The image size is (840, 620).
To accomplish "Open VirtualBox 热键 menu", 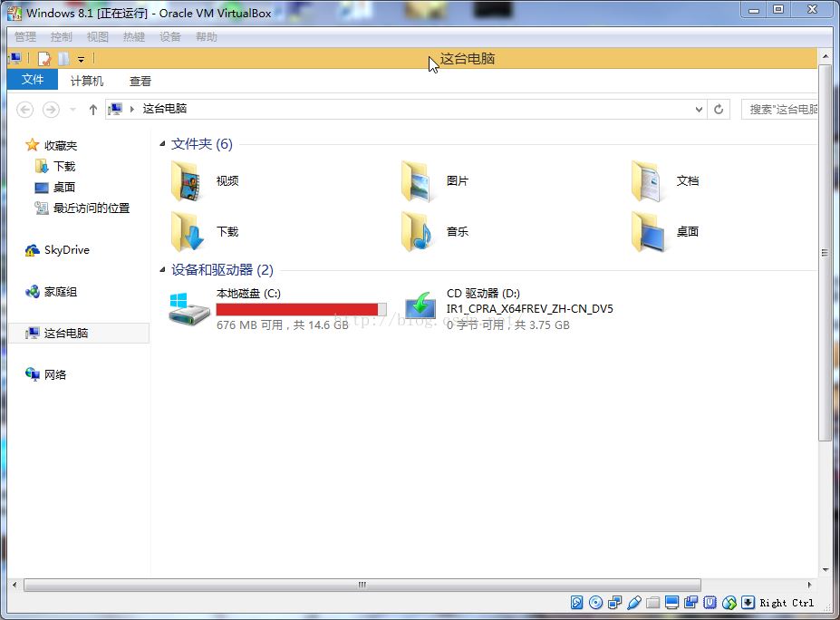I will tap(134, 37).
